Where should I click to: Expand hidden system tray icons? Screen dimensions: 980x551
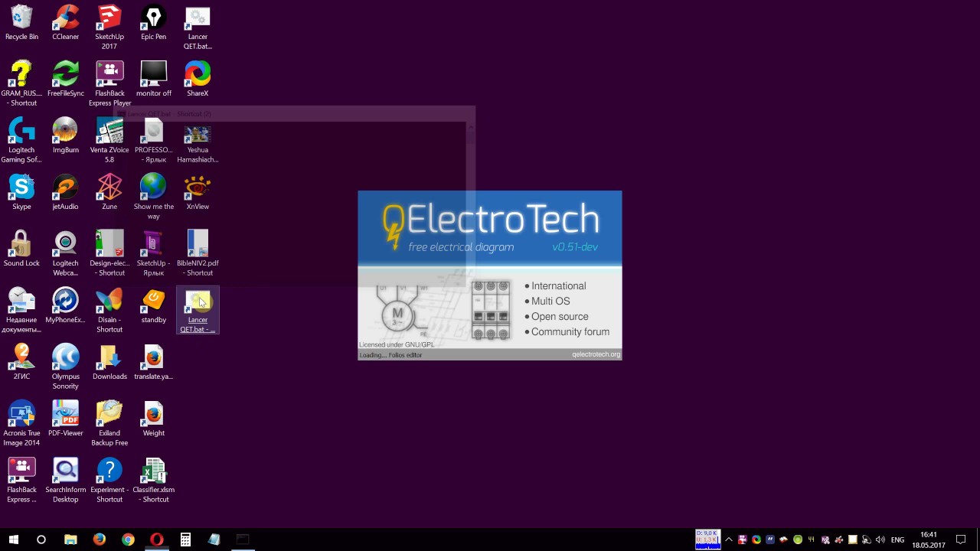[x=729, y=540]
